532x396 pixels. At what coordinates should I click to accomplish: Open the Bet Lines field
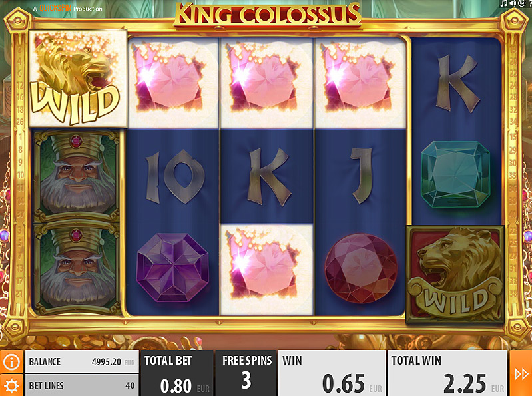pos(82,385)
